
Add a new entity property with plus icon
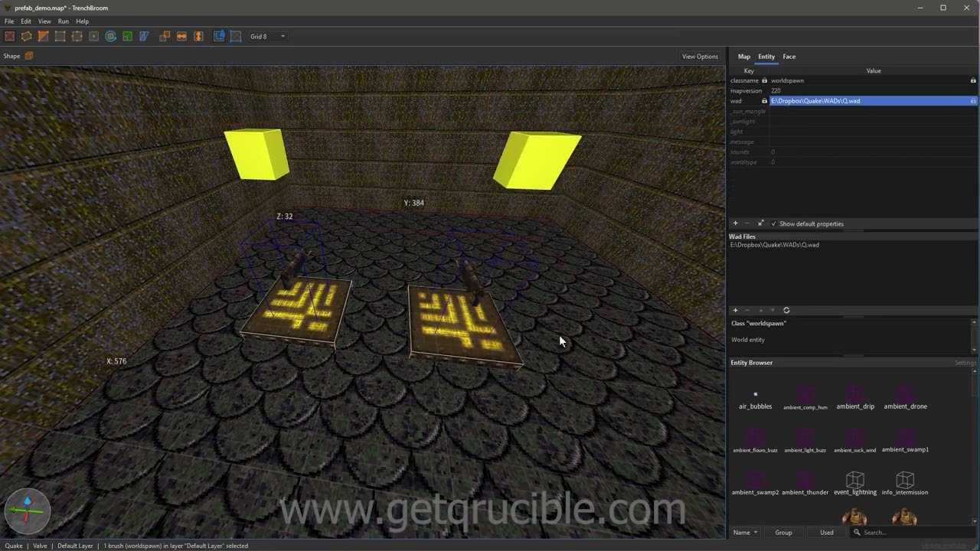pyautogui.click(x=736, y=223)
